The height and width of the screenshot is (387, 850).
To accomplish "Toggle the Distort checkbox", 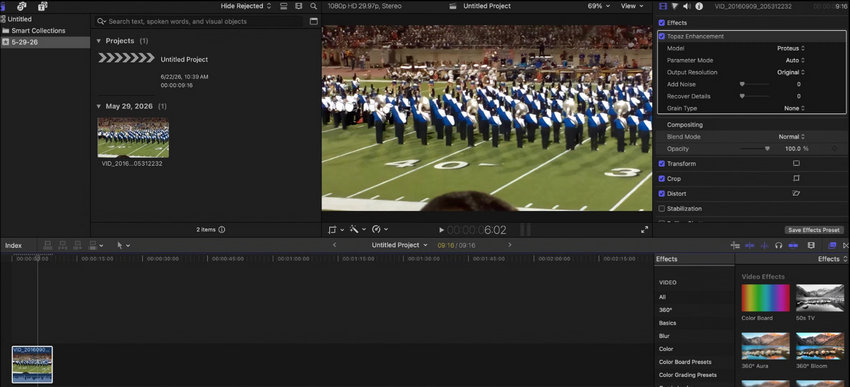I will click(x=661, y=193).
